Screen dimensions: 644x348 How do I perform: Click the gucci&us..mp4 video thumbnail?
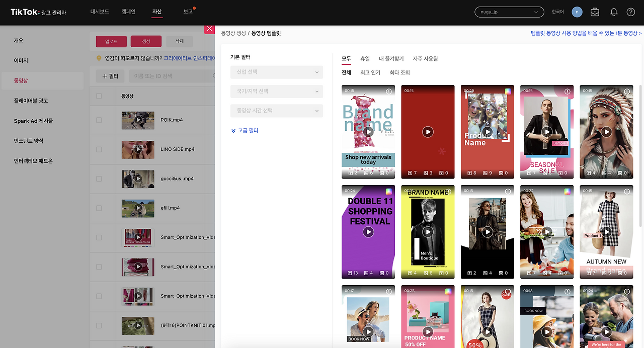coord(138,179)
